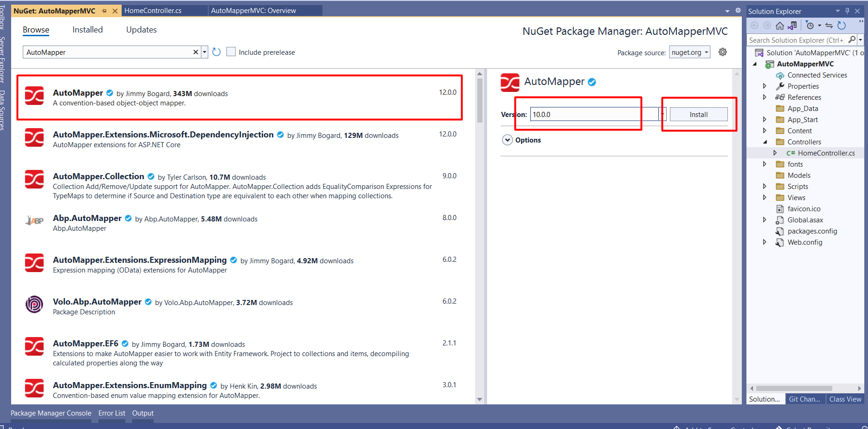
Task: Click the packages.config file icon
Action: coord(780,231)
